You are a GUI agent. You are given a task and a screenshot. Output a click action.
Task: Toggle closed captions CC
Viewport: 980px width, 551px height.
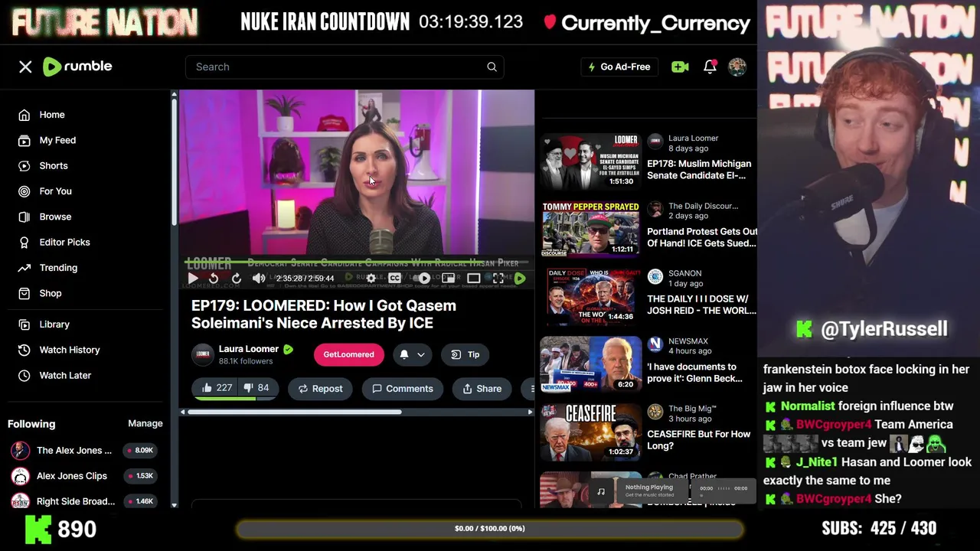[394, 279]
